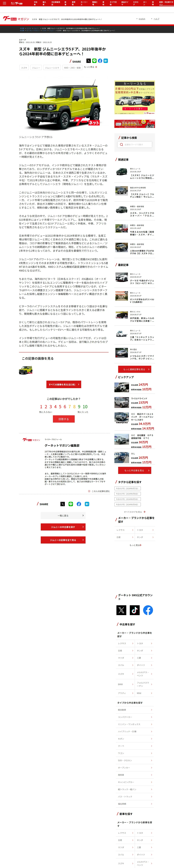Share on X from the top share row

coord(88,61)
